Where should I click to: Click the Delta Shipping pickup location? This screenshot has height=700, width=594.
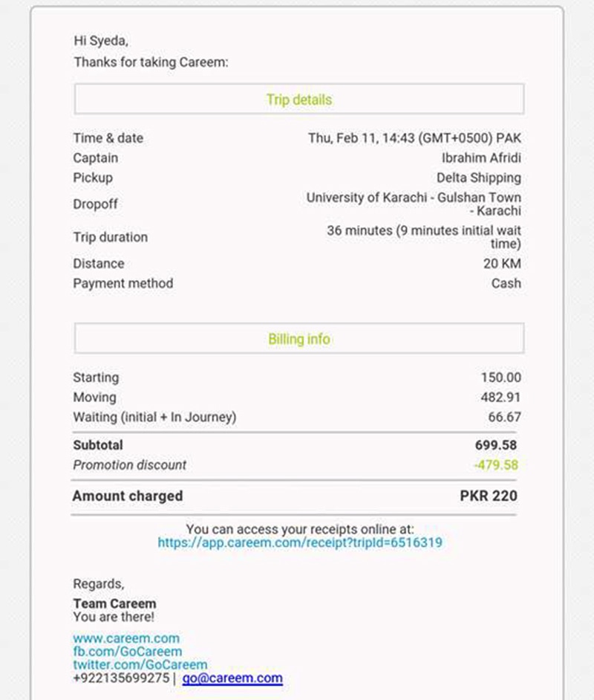(478, 178)
